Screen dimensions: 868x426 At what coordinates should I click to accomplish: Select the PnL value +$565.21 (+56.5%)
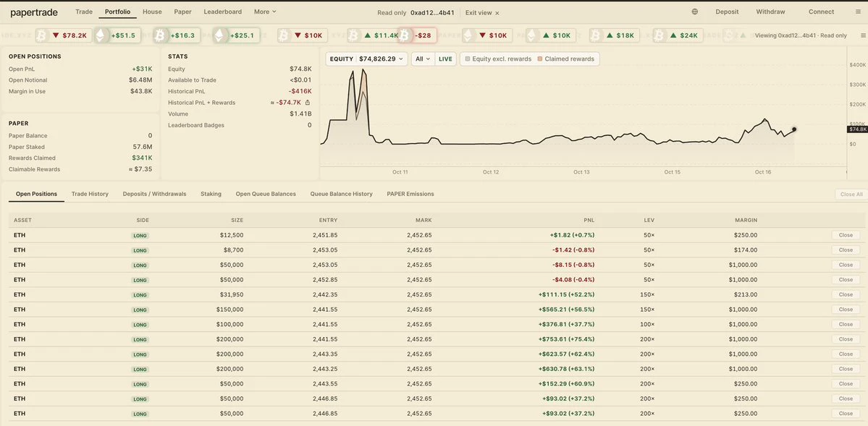pos(566,310)
